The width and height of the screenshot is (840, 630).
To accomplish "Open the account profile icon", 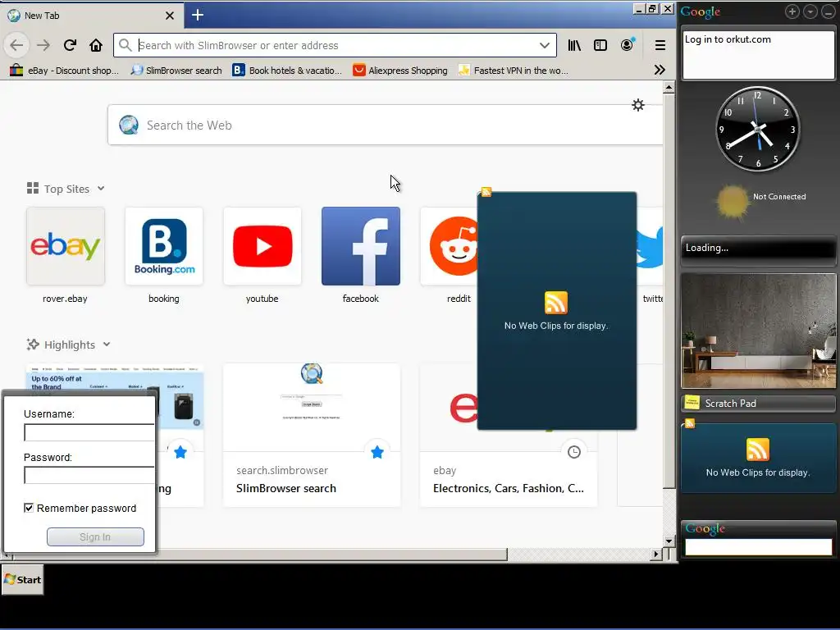I will (627, 46).
